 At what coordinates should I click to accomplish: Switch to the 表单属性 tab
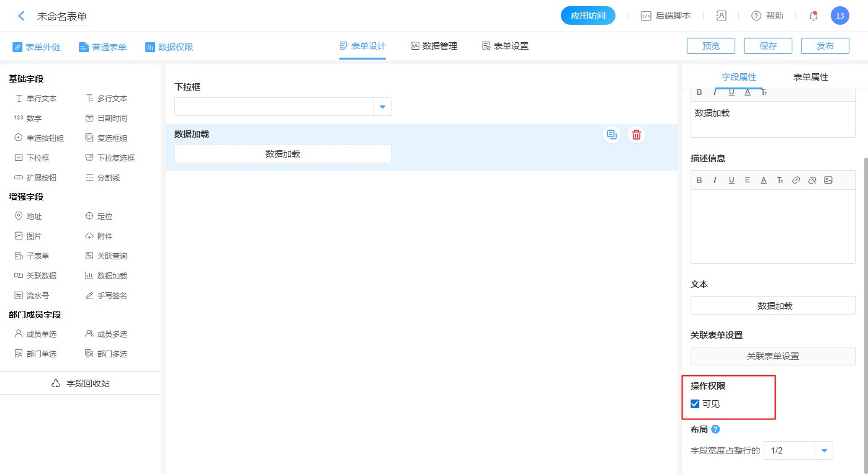(810, 78)
